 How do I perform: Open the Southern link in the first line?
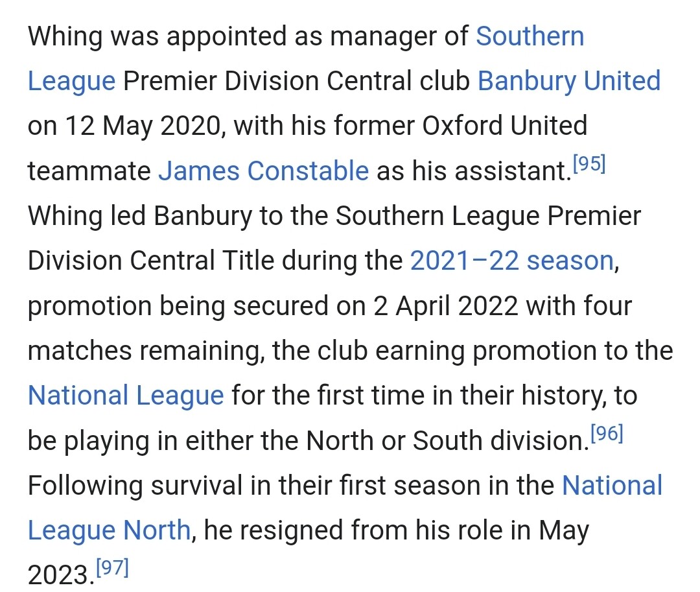(x=530, y=36)
